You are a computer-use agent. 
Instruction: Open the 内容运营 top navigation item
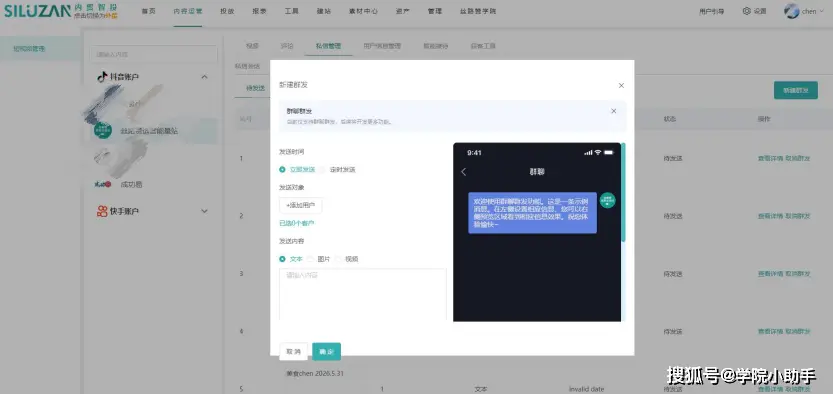pyautogui.click(x=188, y=11)
